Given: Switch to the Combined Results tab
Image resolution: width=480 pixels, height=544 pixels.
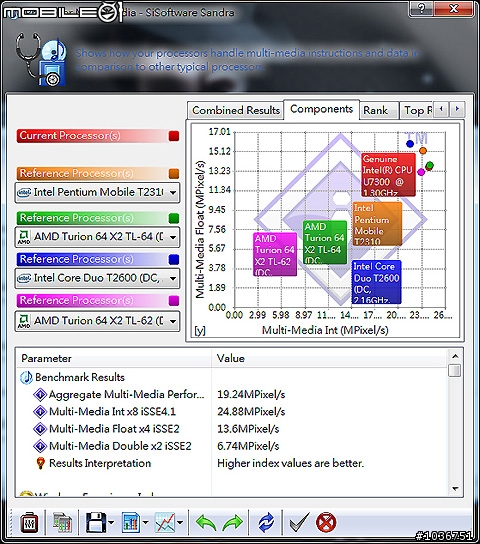Looking at the screenshot, I should pyautogui.click(x=236, y=110).
